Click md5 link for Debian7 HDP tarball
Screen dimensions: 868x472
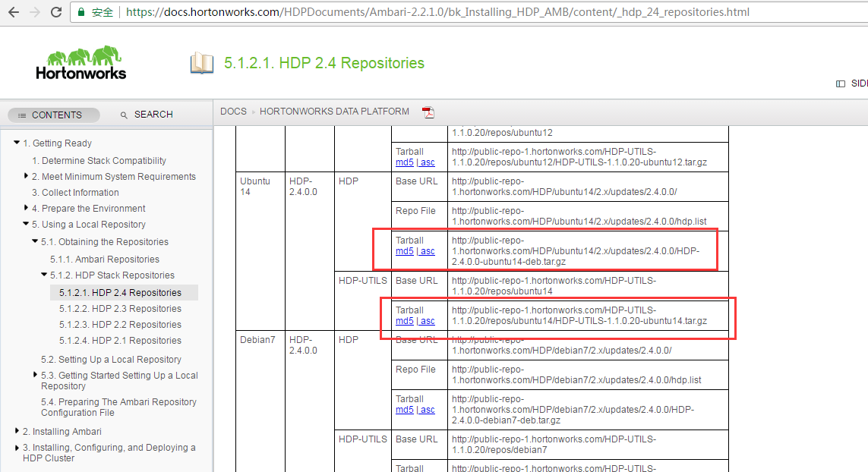[x=405, y=410]
